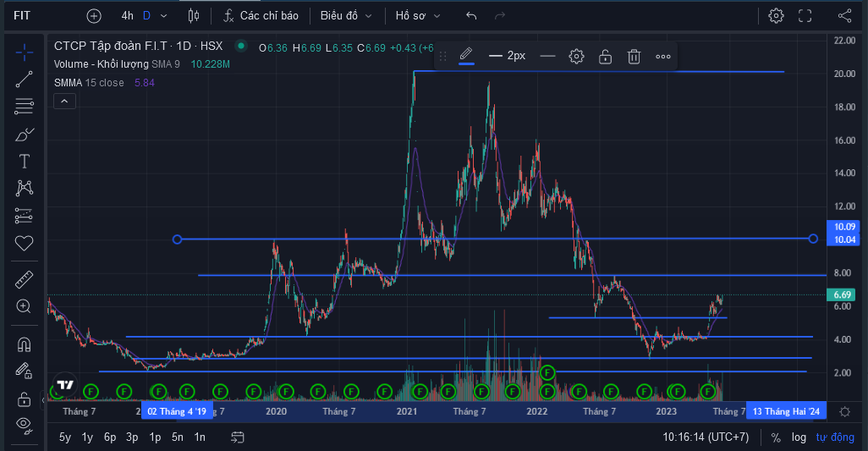Select the 5n date range
The width and height of the screenshot is (868, 451).
click(177, 437)
